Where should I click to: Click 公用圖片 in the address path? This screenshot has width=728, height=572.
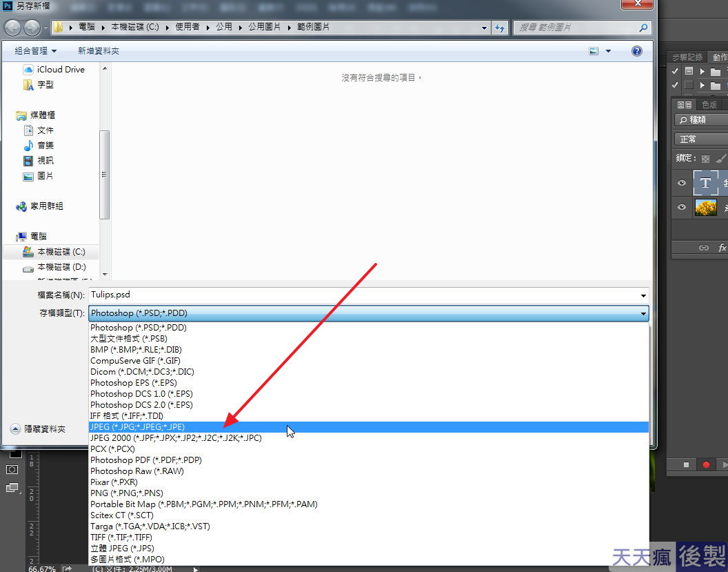pos(265,27)
